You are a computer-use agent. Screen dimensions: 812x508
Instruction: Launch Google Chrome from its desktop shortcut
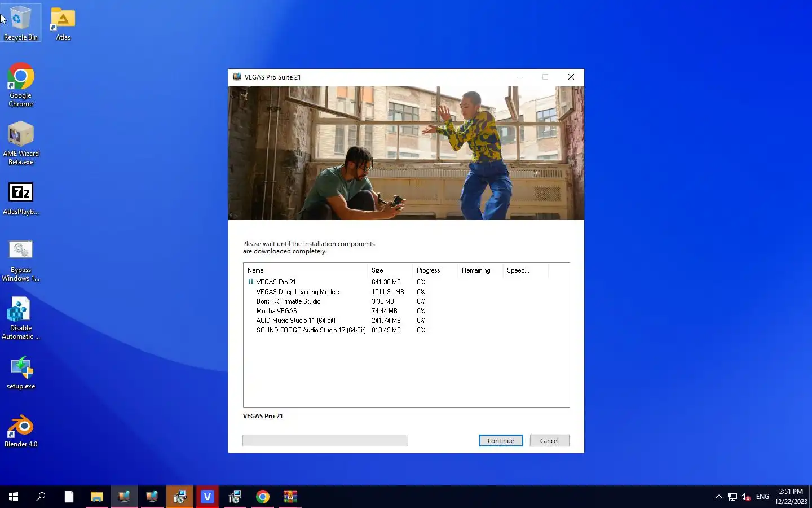pyautogui.click(x=21, y=85)
